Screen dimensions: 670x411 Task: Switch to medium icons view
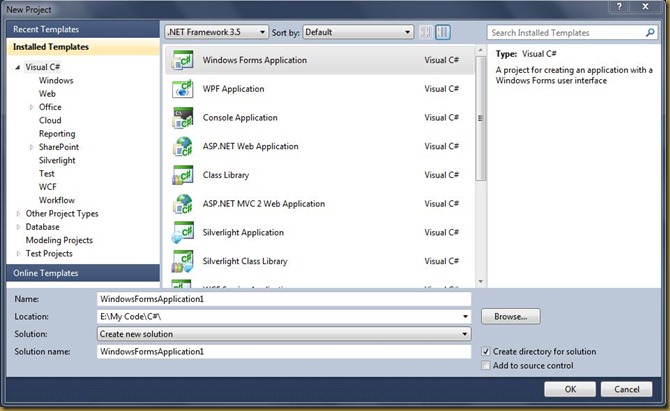point(443,32)
